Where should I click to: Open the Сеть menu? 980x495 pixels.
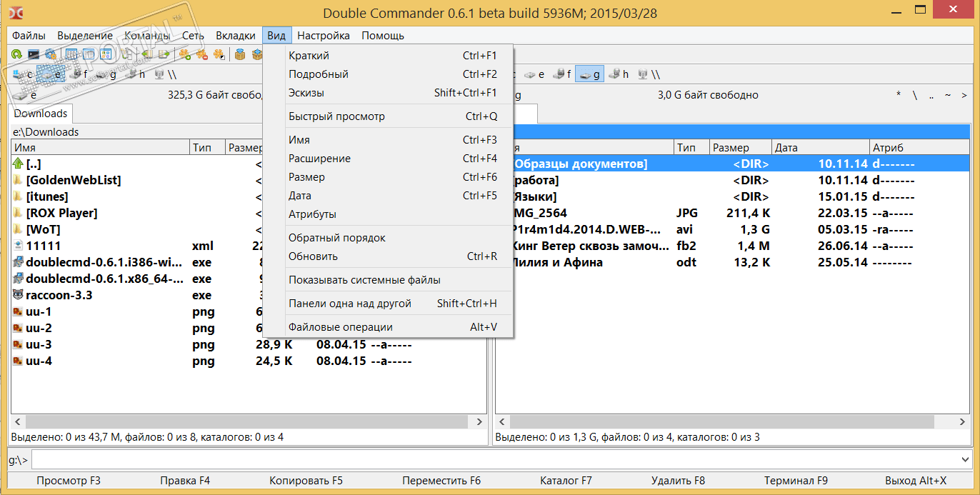click(x=193, y=36)
